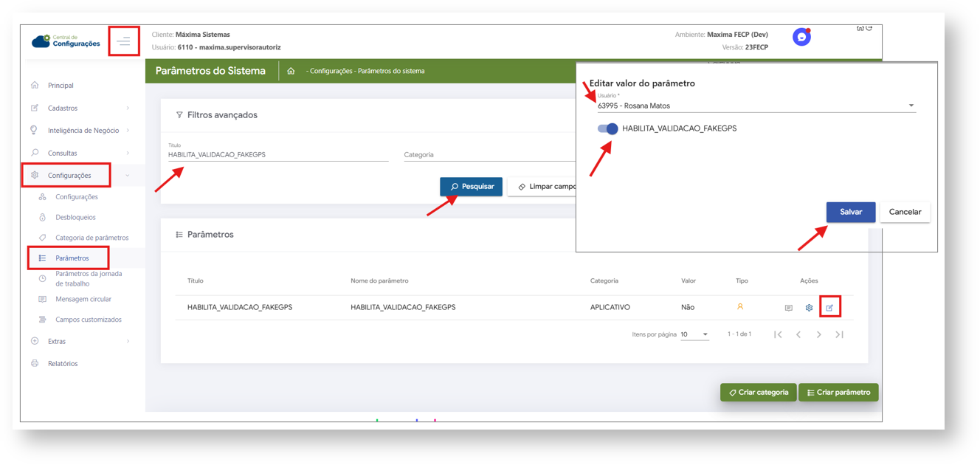Click the home icon in breadcrumb
The image size is (980, 465).
[x=291, y=72]
